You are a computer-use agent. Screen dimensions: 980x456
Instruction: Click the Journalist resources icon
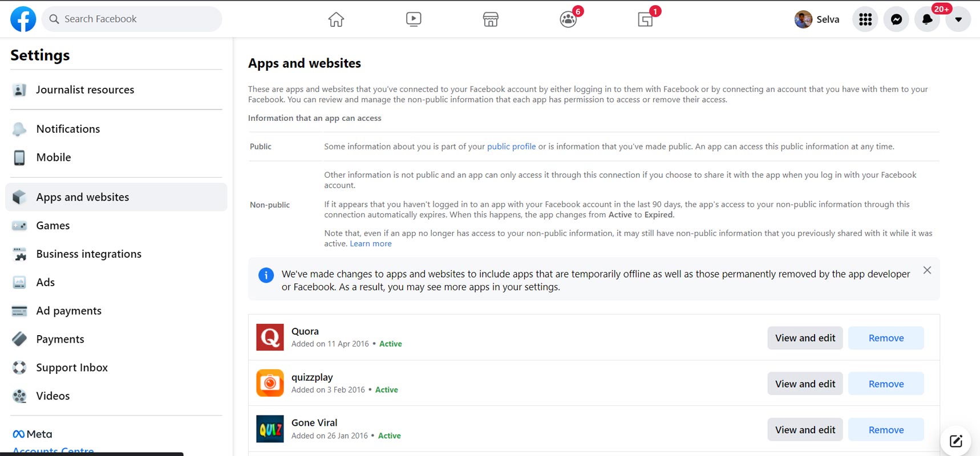(19, 89)
